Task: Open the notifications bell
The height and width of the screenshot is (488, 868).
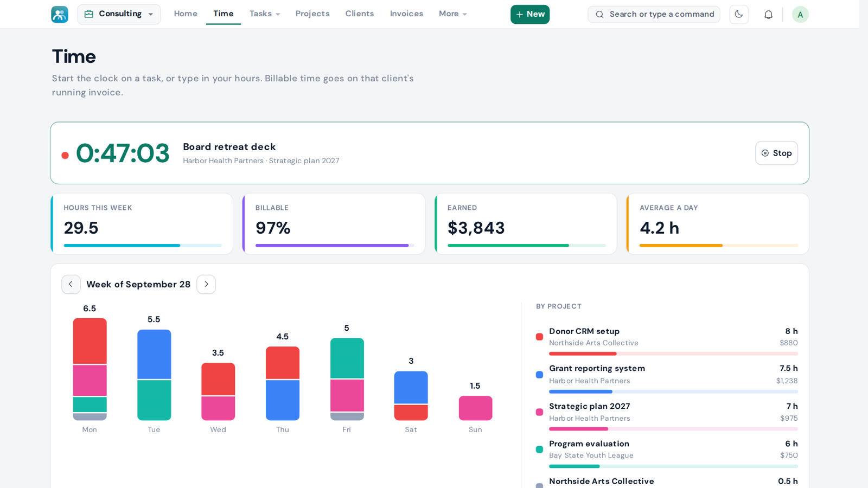Action: (768, 14)
